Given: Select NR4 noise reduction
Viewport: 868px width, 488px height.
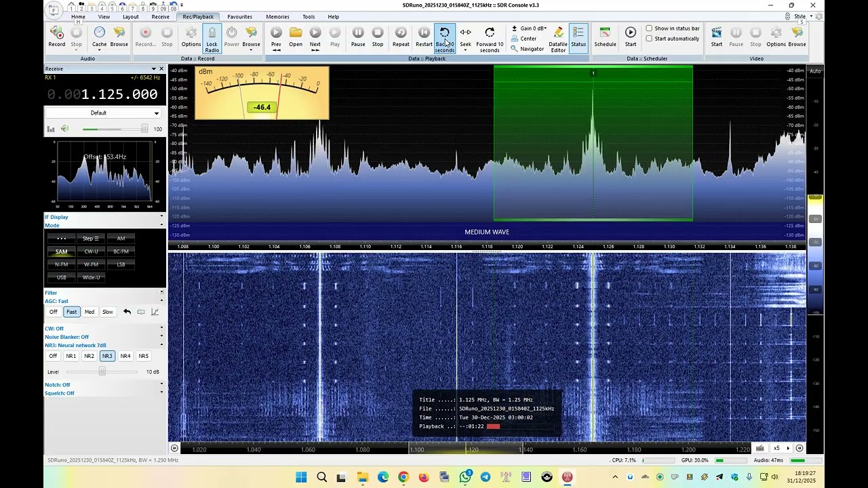Looking at the screenshot, I should tap(125, 356).
